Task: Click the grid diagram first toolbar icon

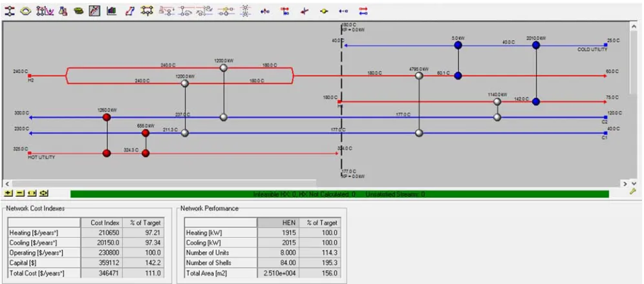Action: click(x=10, y=12)
